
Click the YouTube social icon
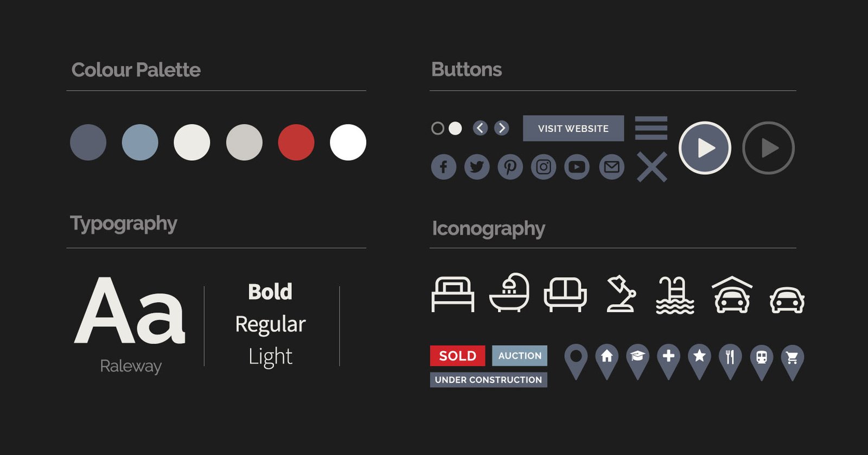point(577,167)
